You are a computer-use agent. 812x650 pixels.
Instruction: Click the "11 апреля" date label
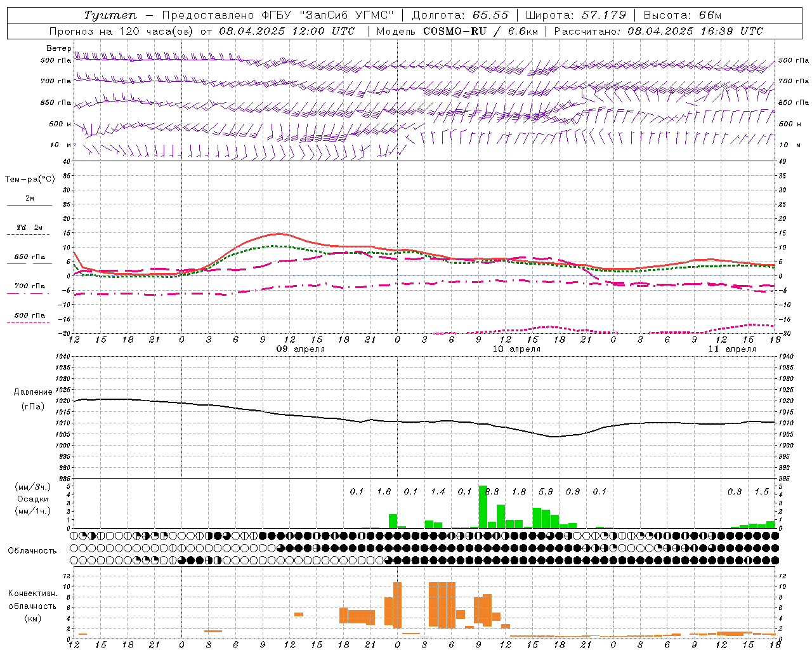(732, 349)
